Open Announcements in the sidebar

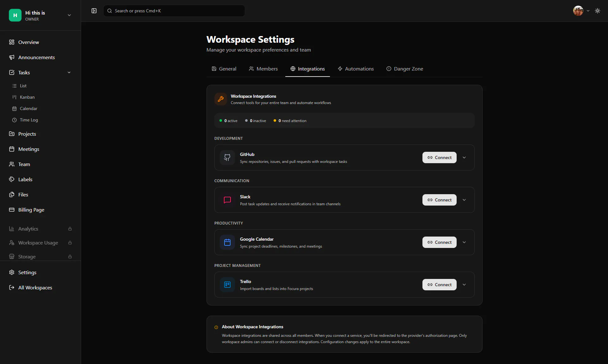click(41, 57)
